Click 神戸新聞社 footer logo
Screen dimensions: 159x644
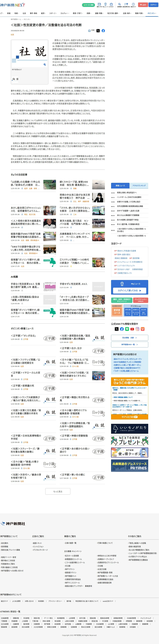pos(13,523)
